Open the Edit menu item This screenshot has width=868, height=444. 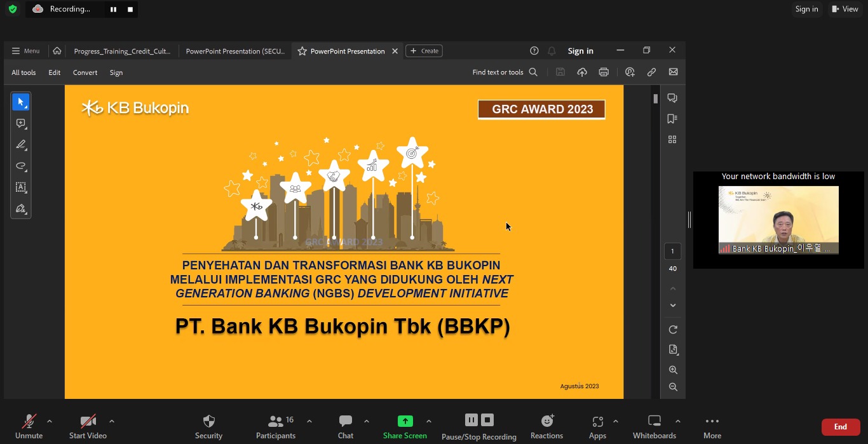tap(55, 72)
